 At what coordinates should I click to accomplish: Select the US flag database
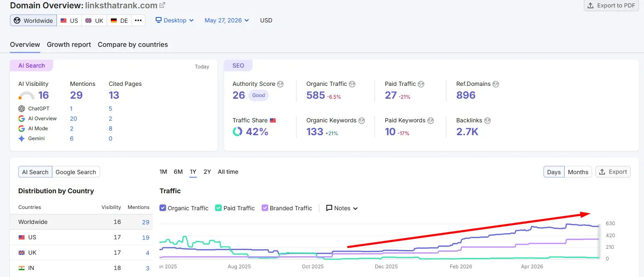(x=69, y=20)
